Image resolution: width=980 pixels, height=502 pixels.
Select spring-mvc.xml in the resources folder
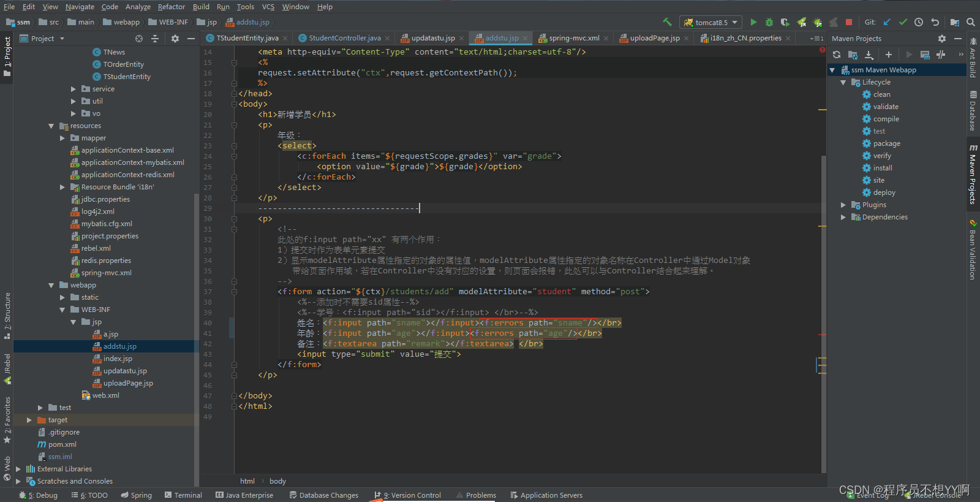coord(106,273)
